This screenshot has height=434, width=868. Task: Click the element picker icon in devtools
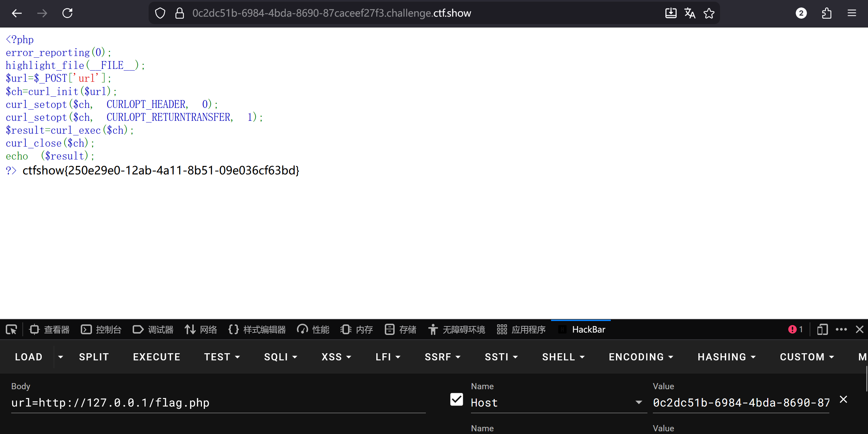tap(11, 329)
